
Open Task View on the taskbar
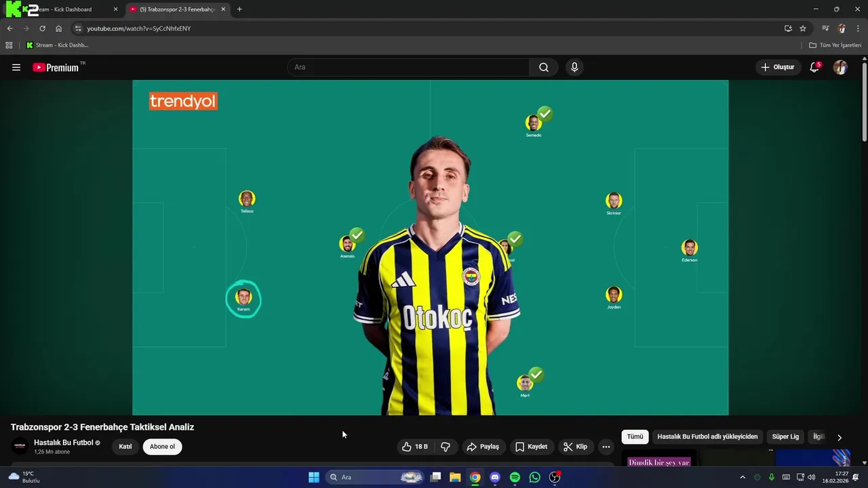(435, 477)
